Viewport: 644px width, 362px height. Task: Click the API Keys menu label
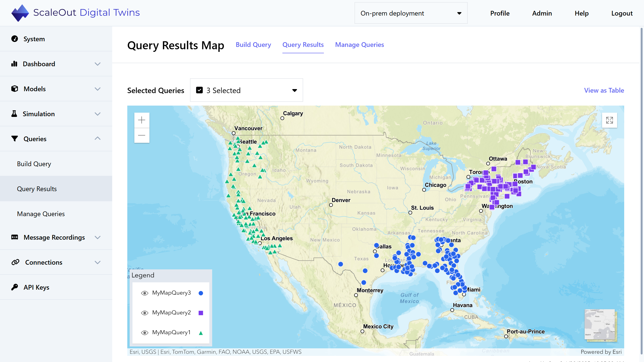pyautogui.click(x=36, y=288)
